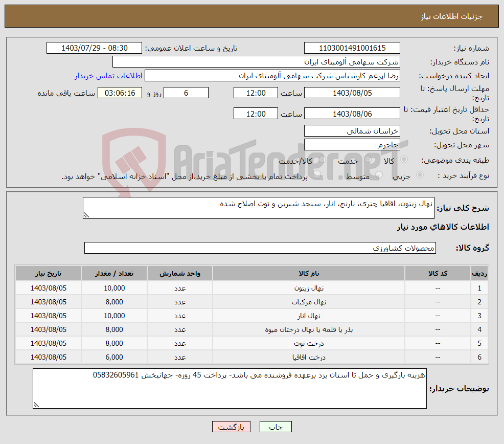Click the page title جزئیات اطلاعات نیاز
The image size is (504, 444).
[452, 16]
